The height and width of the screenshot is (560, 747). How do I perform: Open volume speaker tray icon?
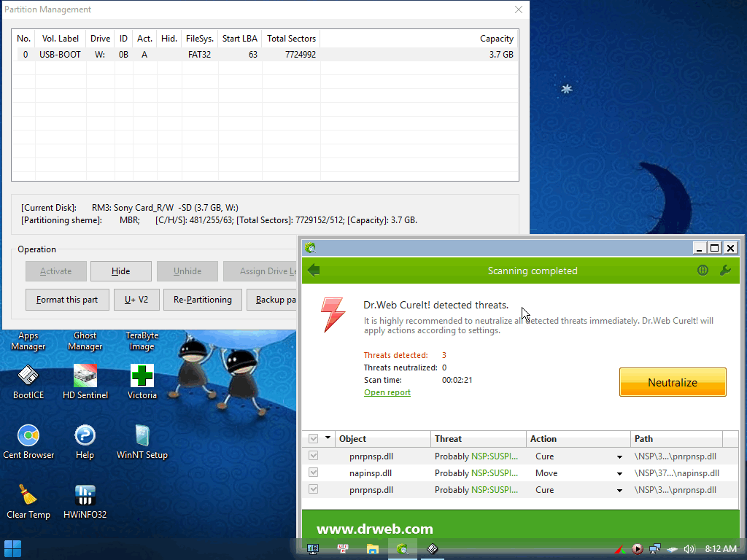click(x=689, y=549)
